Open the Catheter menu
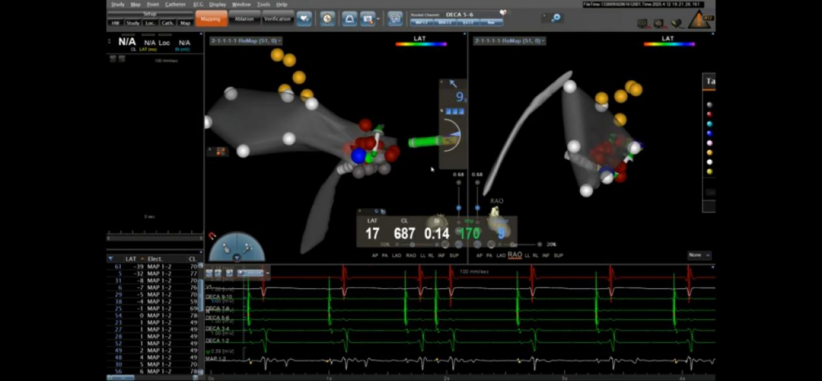This screenshot has width=822, height=381. [175, 4]
